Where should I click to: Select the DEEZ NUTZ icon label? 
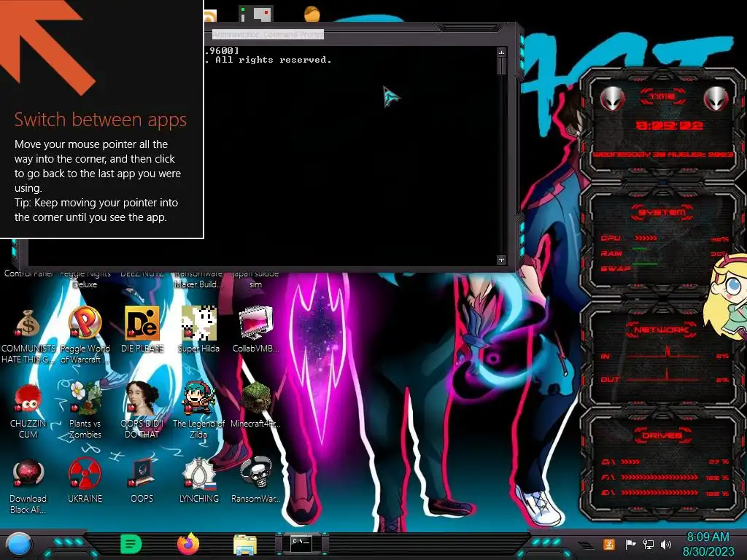pos(142,273)
